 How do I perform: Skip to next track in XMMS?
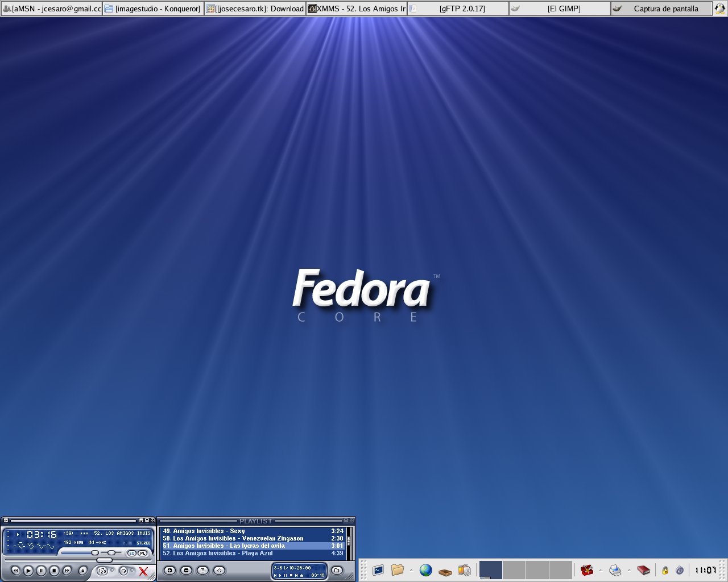coord(67,571)
